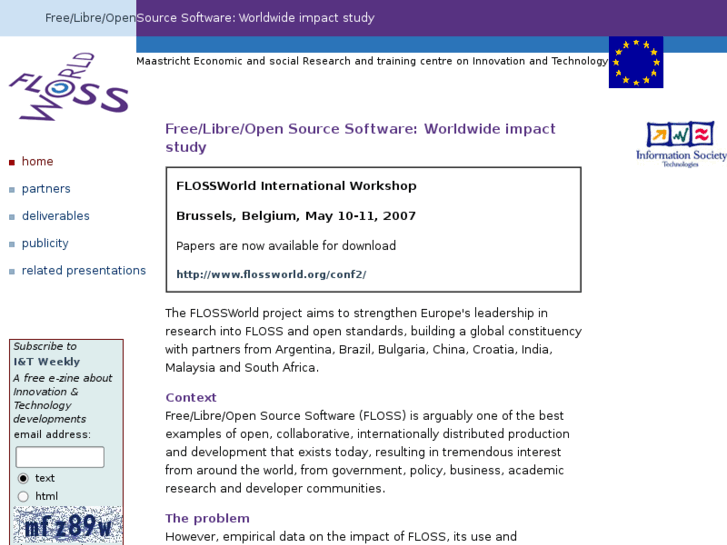Select the text radio button
The width and height of the screenshot is (727, 545).
[23, 478]
